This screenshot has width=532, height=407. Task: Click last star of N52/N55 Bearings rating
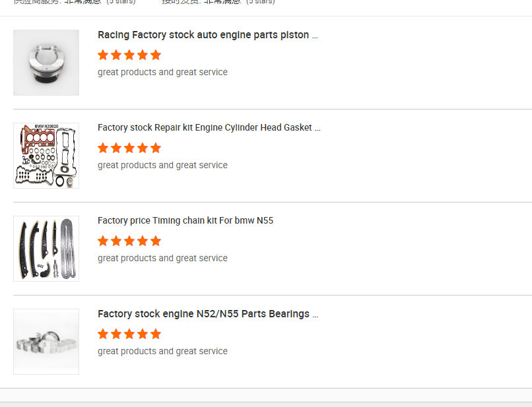pos(156,334)
